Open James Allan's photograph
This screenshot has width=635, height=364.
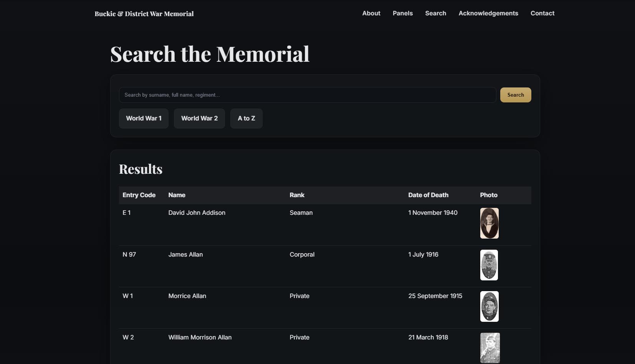pos(489,265)
